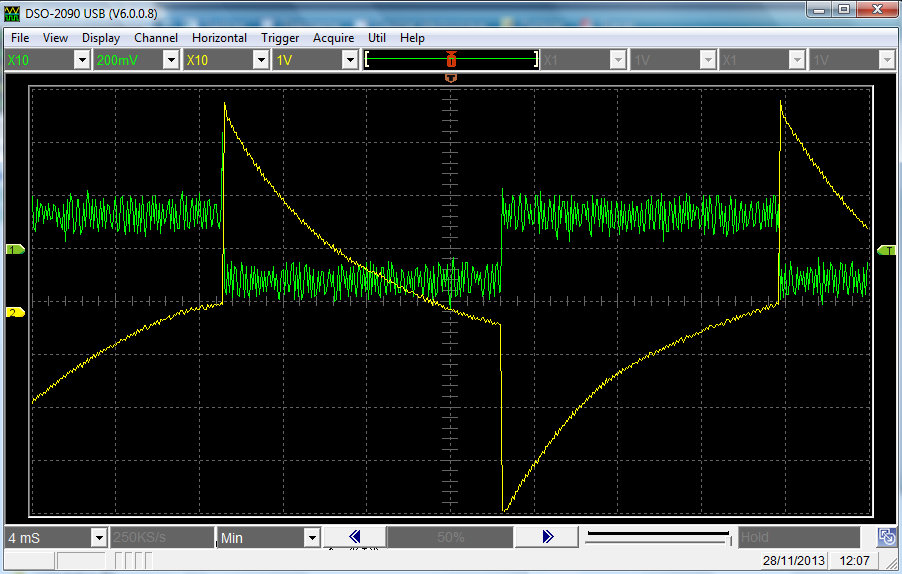
Task: Click the 50% progress bar
Action: coord(450,538)
